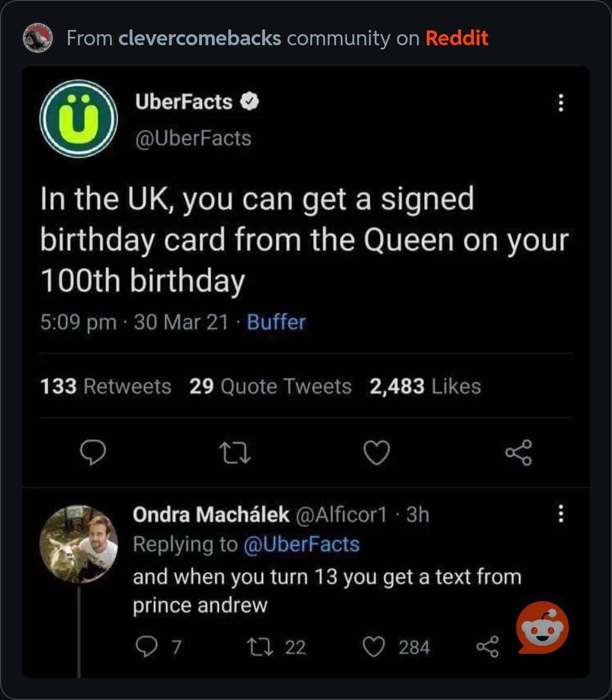Click the Buffer source link

[x=276, y=322]
